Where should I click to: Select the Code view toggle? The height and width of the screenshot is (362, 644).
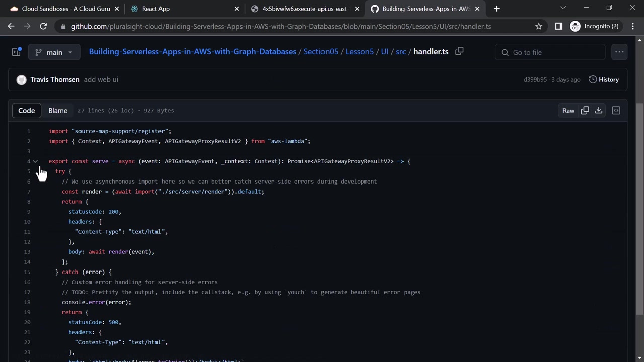coord(27,110)
